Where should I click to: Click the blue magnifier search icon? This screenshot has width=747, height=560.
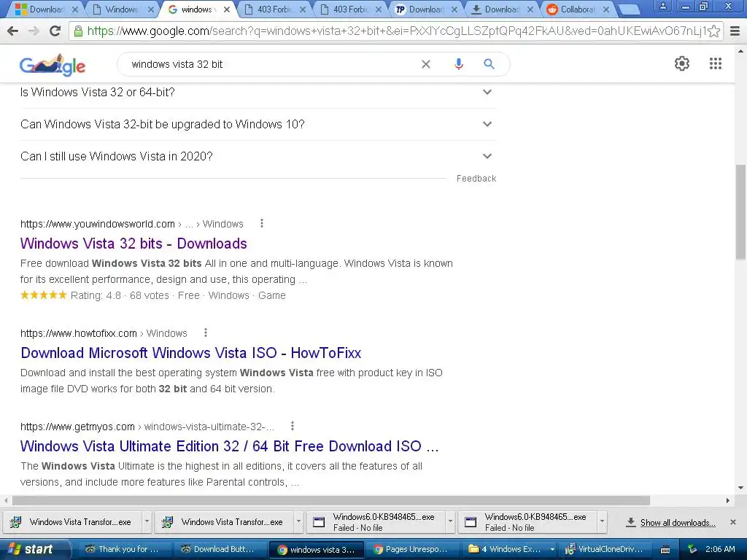coord(489,64)
